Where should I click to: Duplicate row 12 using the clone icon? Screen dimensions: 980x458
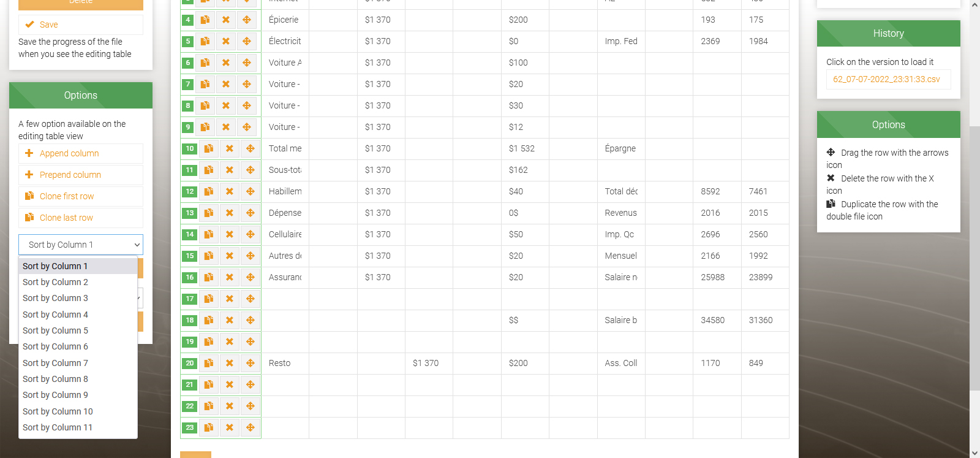[x=209, y=191]
